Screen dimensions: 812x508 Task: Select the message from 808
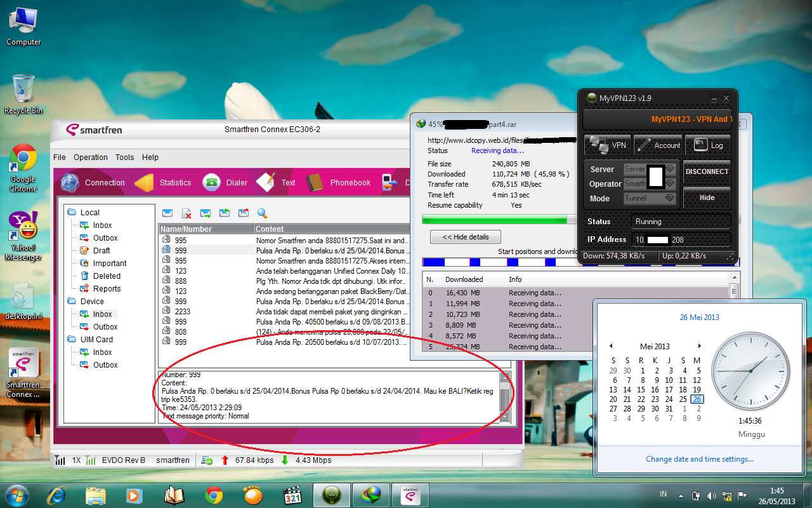285,332
